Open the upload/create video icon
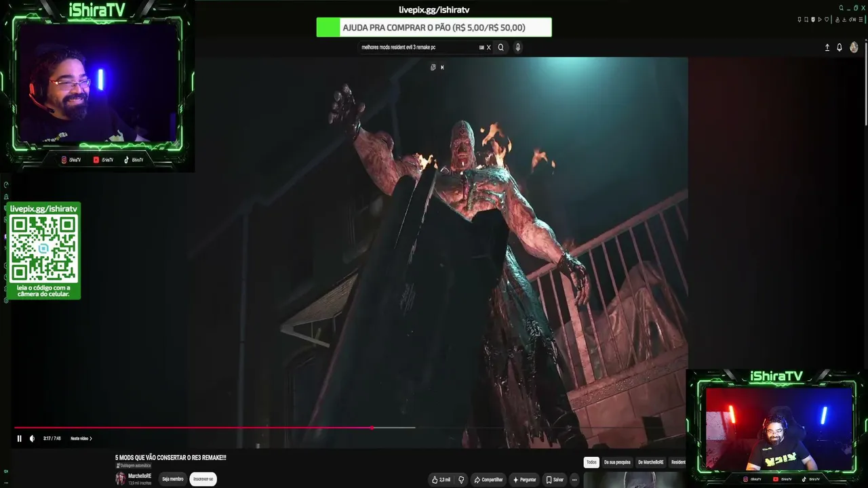 click(827, 47)
